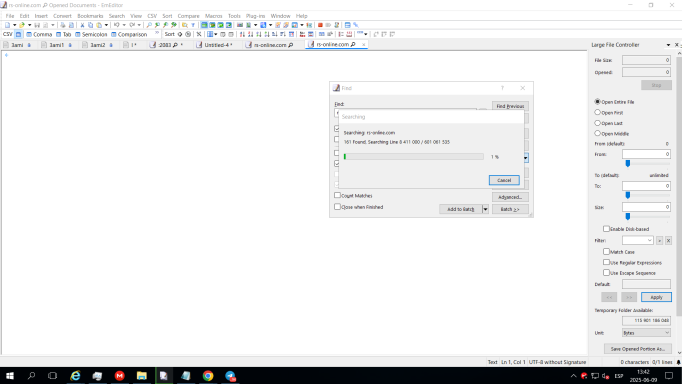The image size is (682, 384).
Task: Tick Enable Disk-based checkbox
Action: (x=606, y=228)
